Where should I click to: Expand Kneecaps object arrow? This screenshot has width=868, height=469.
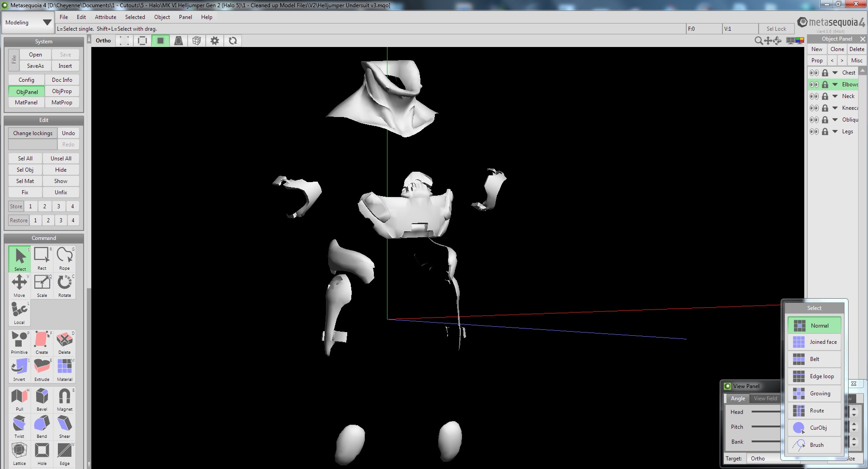[x=835, y=108]
